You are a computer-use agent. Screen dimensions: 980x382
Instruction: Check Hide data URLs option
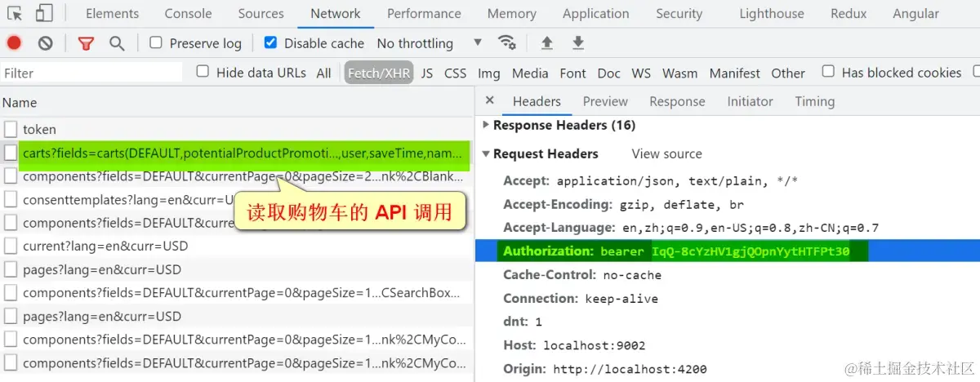203,72
